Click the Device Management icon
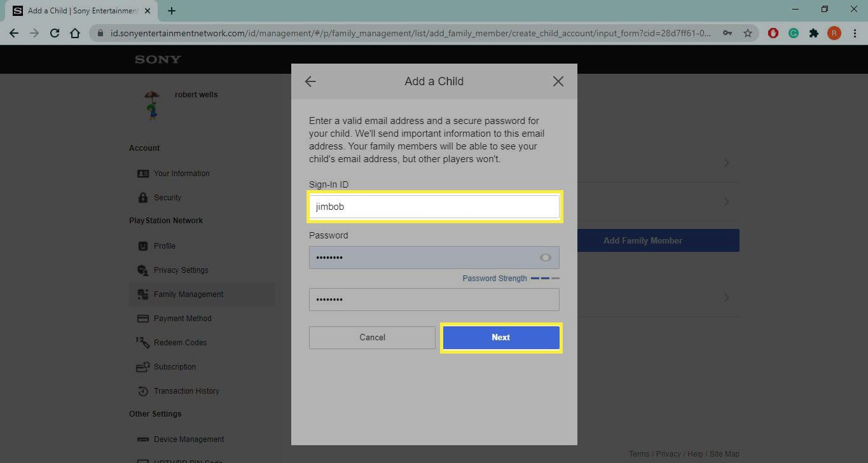Viewport: 868px width, 463px height. point(143,439)
